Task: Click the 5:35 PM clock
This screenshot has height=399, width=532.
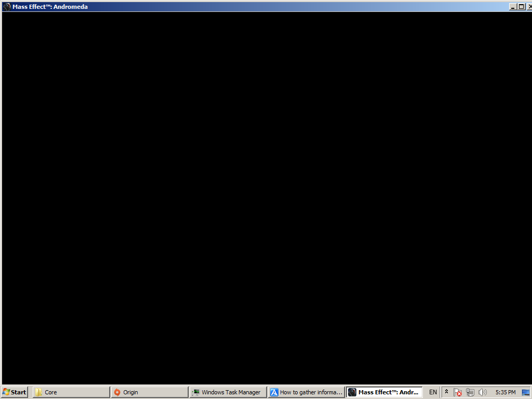Action: 505,392
